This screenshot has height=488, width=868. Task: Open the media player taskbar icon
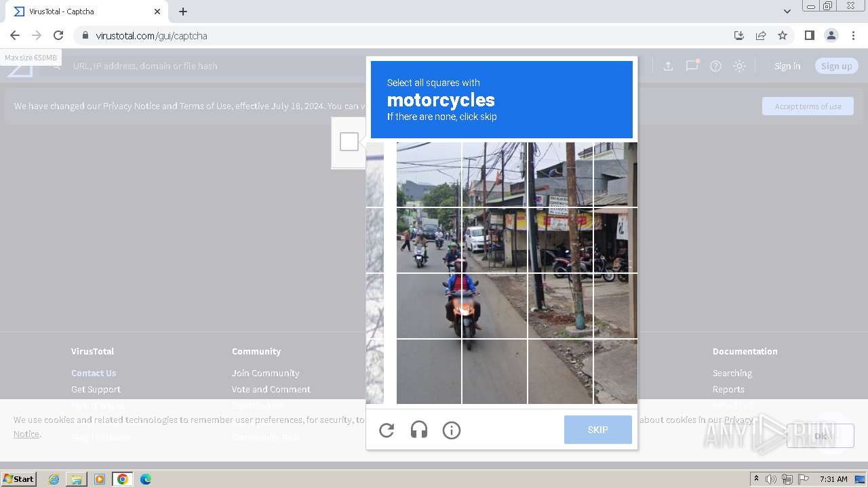(100, 479)
